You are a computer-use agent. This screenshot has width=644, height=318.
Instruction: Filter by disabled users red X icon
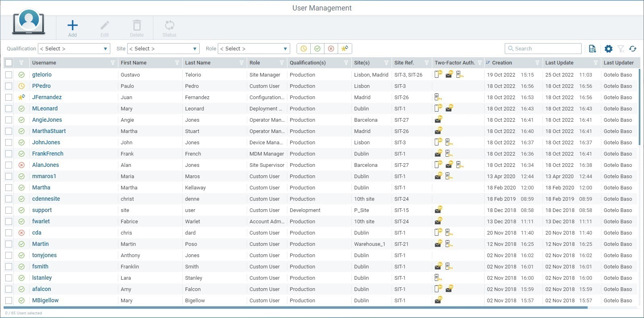tap(331, 48)
